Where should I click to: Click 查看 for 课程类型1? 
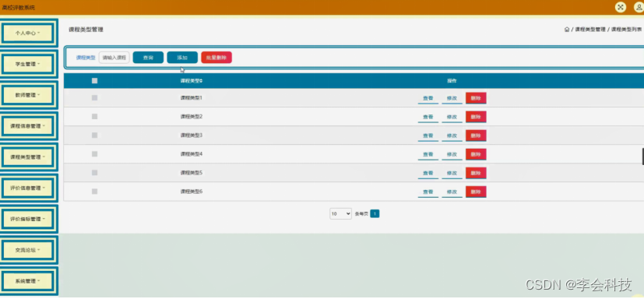(x=428, y=99)
